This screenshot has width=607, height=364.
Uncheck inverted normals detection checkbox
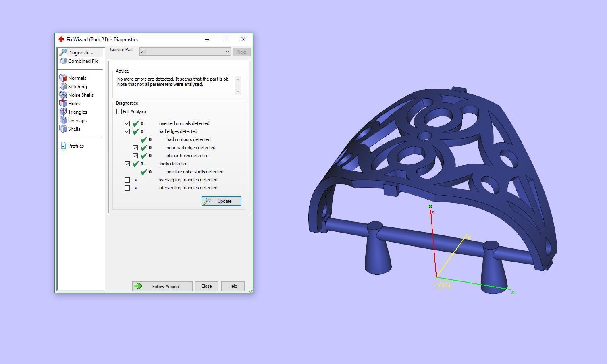point(127,123)
